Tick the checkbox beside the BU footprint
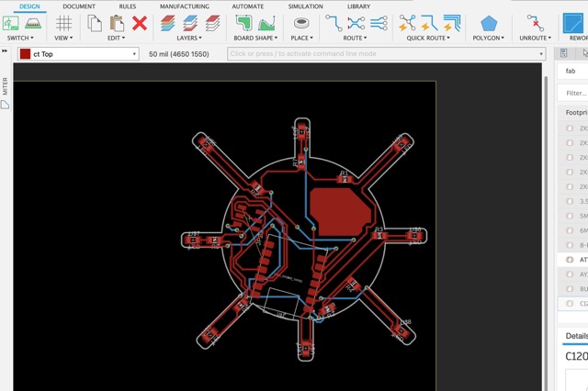Image resolution: width=588 pixels, height=391 pixels. [x=570, y=289]
